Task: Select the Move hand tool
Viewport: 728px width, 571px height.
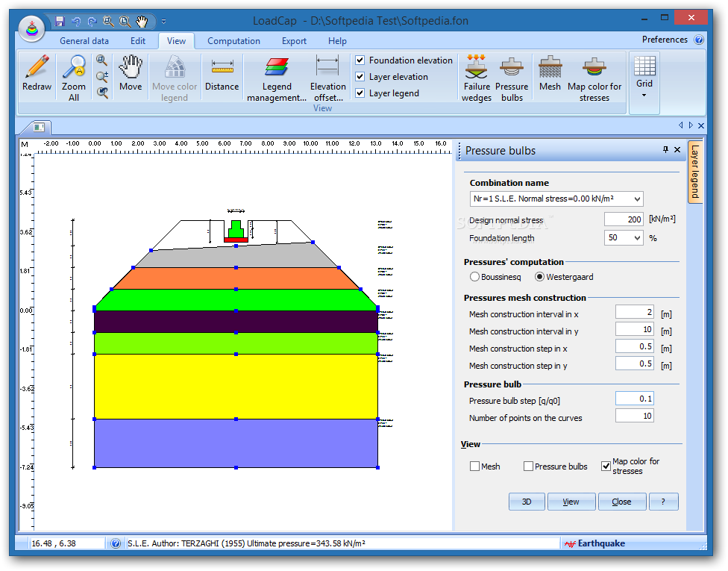Action: tap(131, 66)
